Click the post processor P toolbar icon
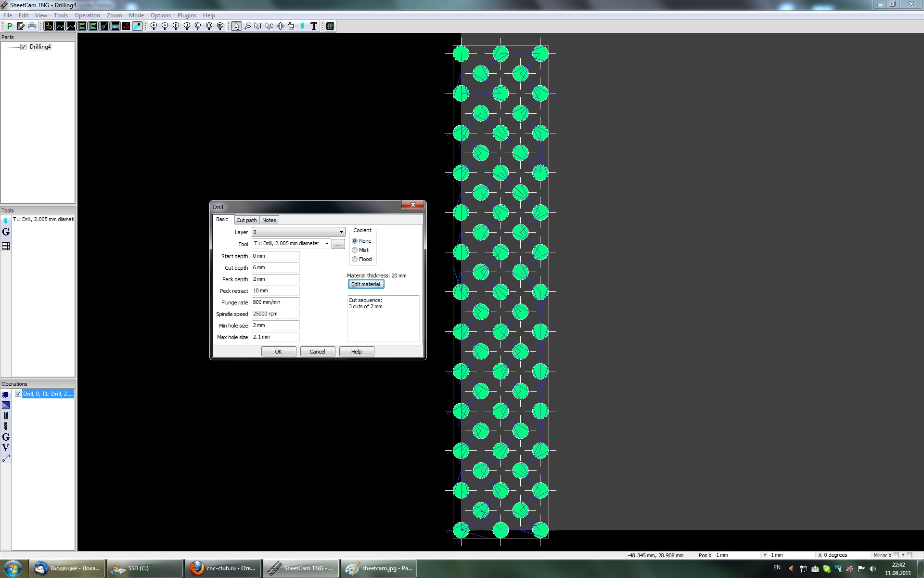The image size is (924, 578). [x=9, y=26]
